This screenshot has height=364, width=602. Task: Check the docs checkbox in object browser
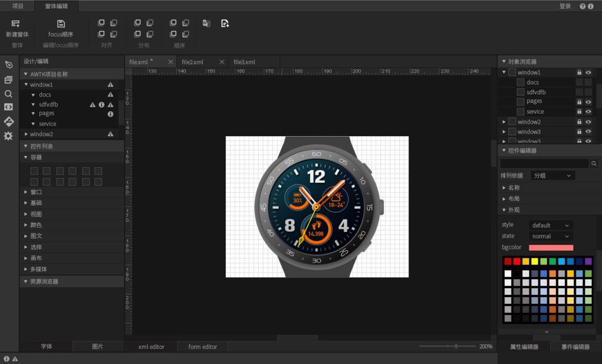[x=521, y=82]
